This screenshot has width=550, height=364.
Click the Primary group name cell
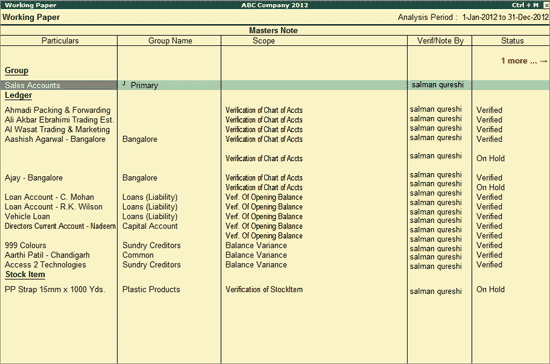click(x=144, y=85)
